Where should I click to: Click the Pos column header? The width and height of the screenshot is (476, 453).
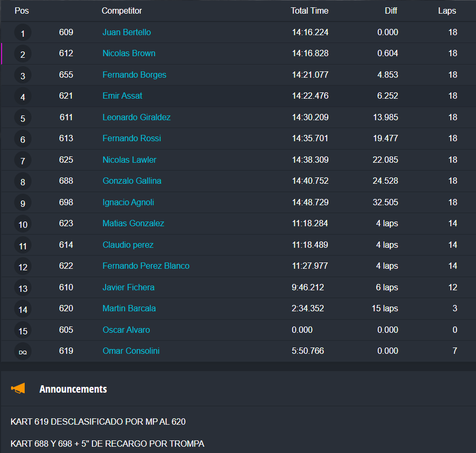click(x=22, y=10)
